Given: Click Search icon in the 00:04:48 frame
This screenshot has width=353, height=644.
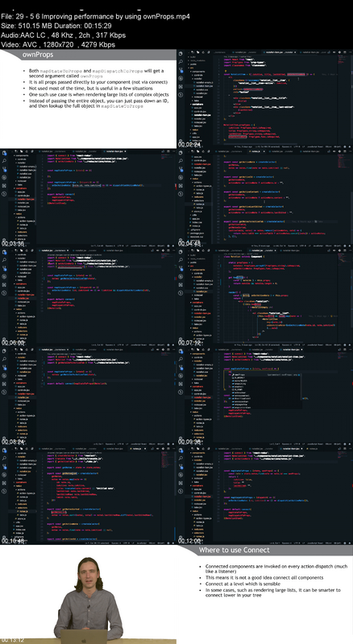Looking at the screenshot, I should (x=181, y=161).
